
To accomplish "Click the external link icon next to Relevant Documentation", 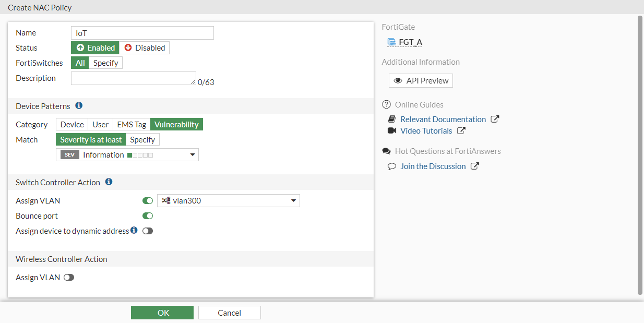I will 494,118.
